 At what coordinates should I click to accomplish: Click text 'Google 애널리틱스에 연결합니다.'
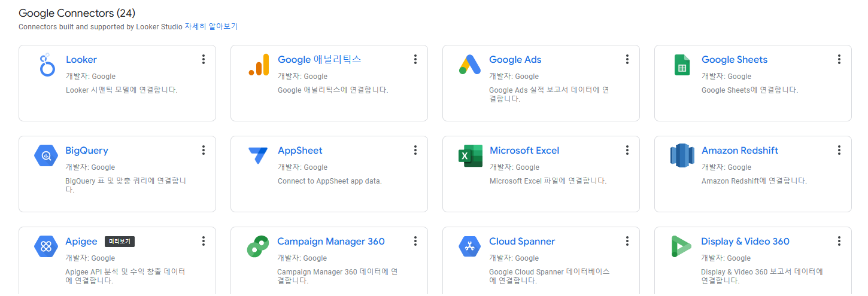pos(333,90)
